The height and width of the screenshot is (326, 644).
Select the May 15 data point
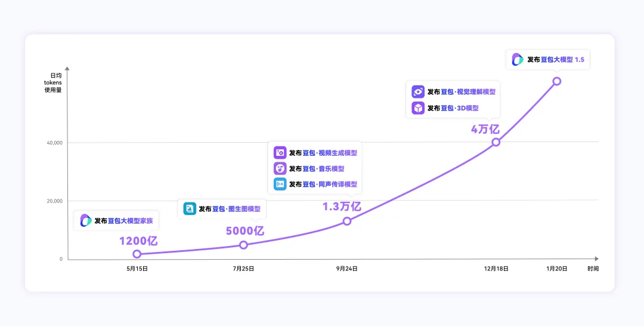(137, 254)
